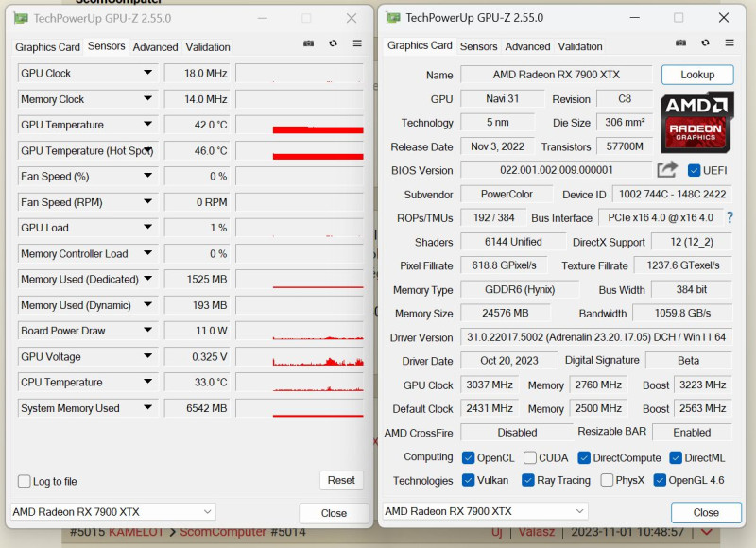Click the Válasz link in background forum
Image resolution: width=756 pixels, height=548 pixels.
click(536, 532)
